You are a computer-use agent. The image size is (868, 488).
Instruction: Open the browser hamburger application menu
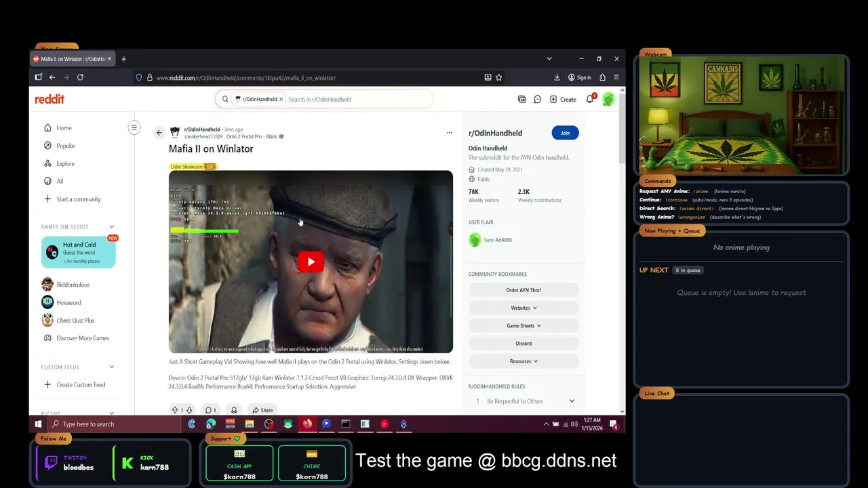pos(616,77)
